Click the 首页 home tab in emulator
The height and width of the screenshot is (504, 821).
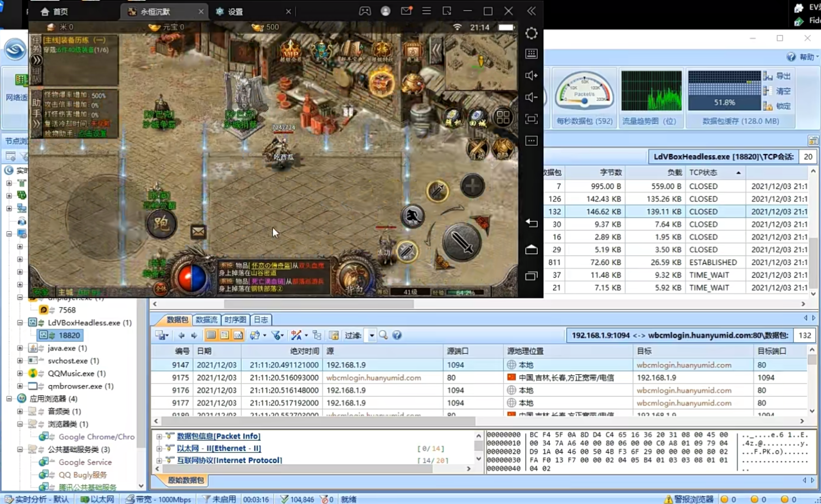coord(54,11)
